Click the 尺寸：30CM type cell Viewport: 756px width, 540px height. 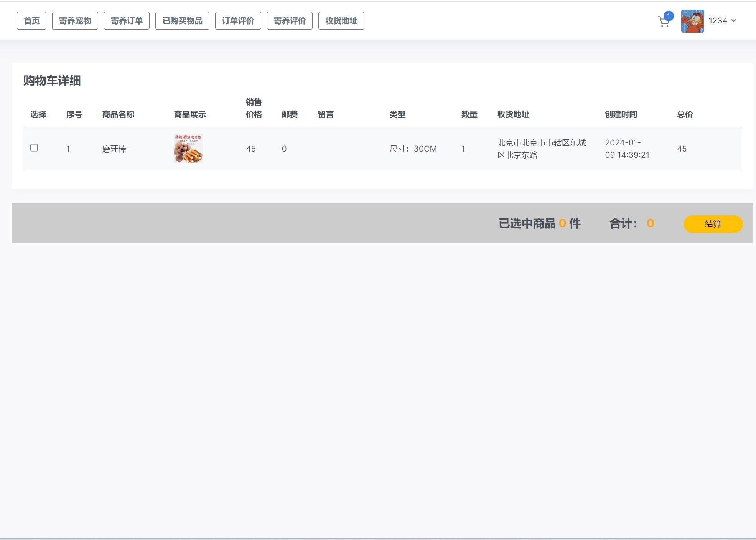click(413, 149)
